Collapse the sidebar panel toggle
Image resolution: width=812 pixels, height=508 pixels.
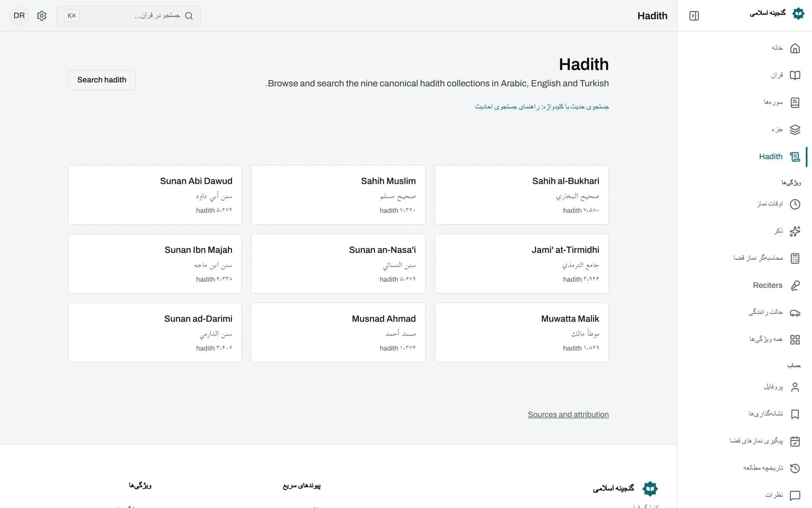pos(694,16)
